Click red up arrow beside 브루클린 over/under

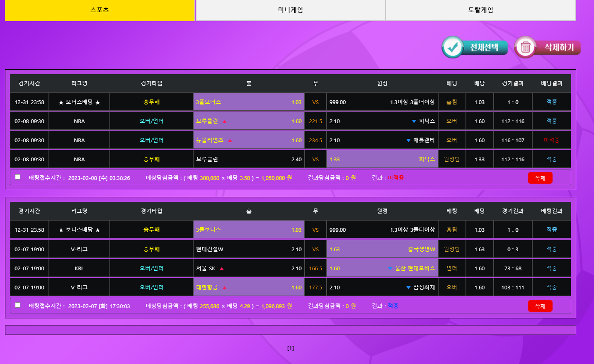coord(225,121)
